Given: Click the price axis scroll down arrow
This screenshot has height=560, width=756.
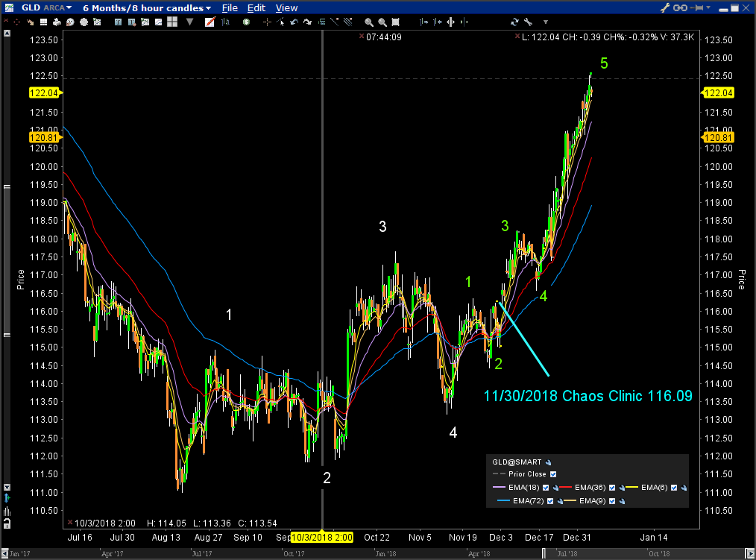Looking at the screenshot, I should click(7, 488).
